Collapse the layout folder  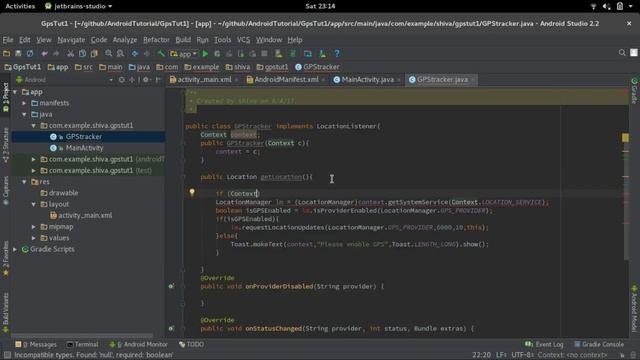point(34,204)
